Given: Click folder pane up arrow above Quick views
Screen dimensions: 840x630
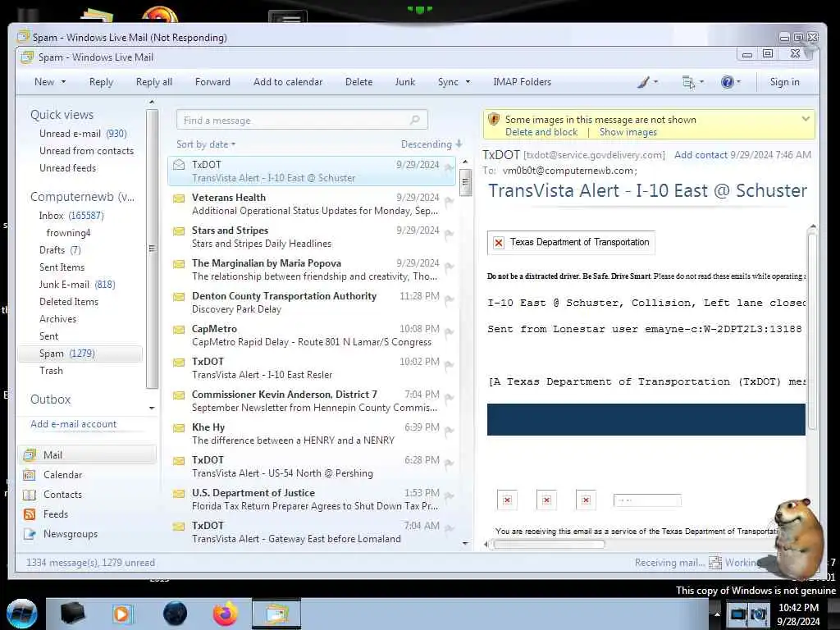Looking at the screenshot, I should [152, 102].
